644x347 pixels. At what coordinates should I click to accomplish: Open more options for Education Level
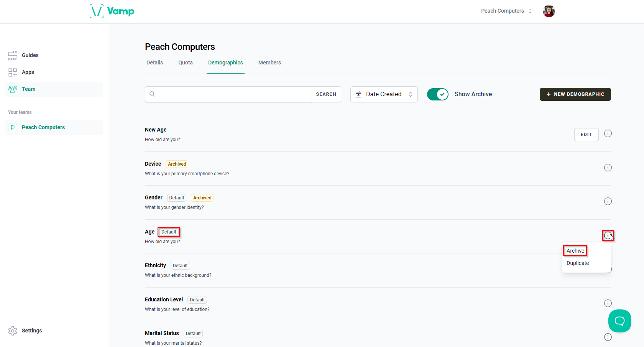coord(608,303)
